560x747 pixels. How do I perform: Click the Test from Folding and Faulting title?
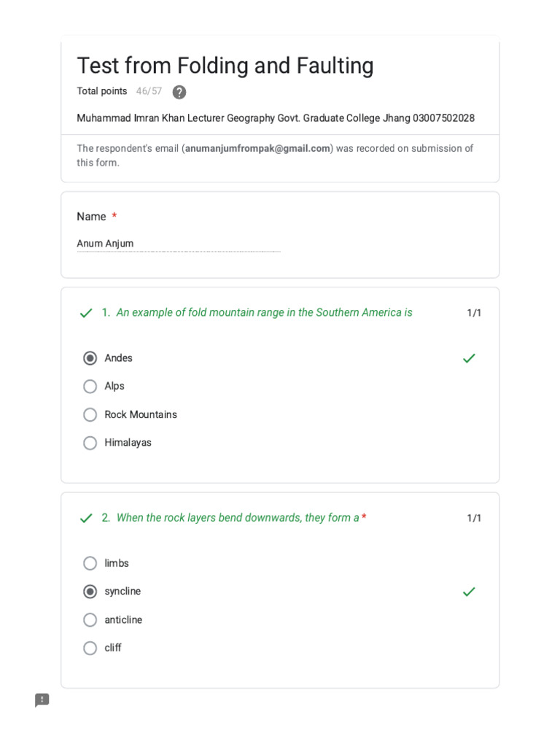pyautogui.click(x=225, y=66)
